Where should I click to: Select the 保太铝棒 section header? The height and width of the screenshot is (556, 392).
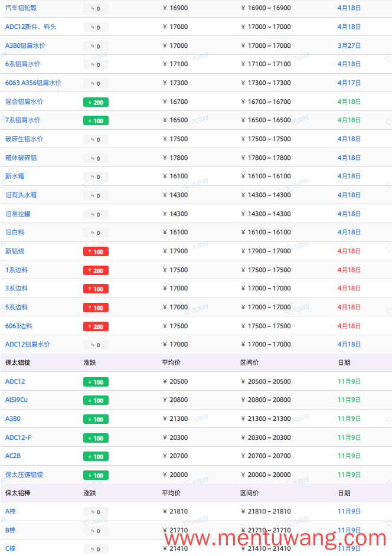18,493
